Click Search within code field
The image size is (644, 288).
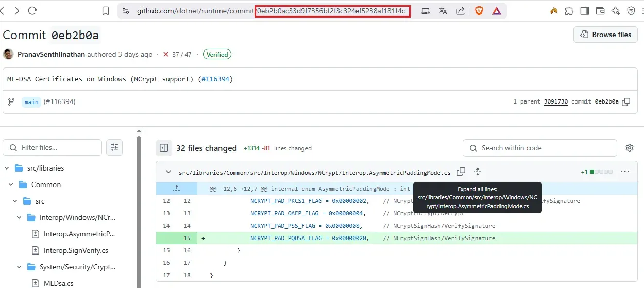click(x=539, y=148)
